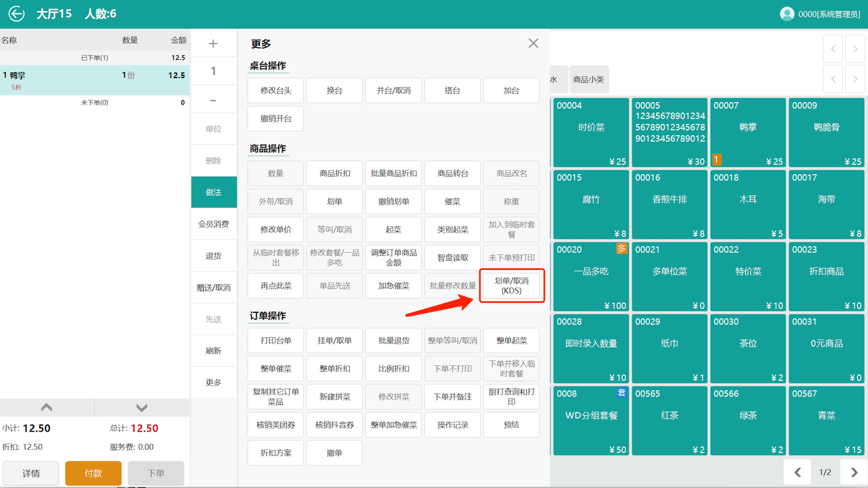
Task: Decrease quantity with the minus button
Action: coord(213,100)
